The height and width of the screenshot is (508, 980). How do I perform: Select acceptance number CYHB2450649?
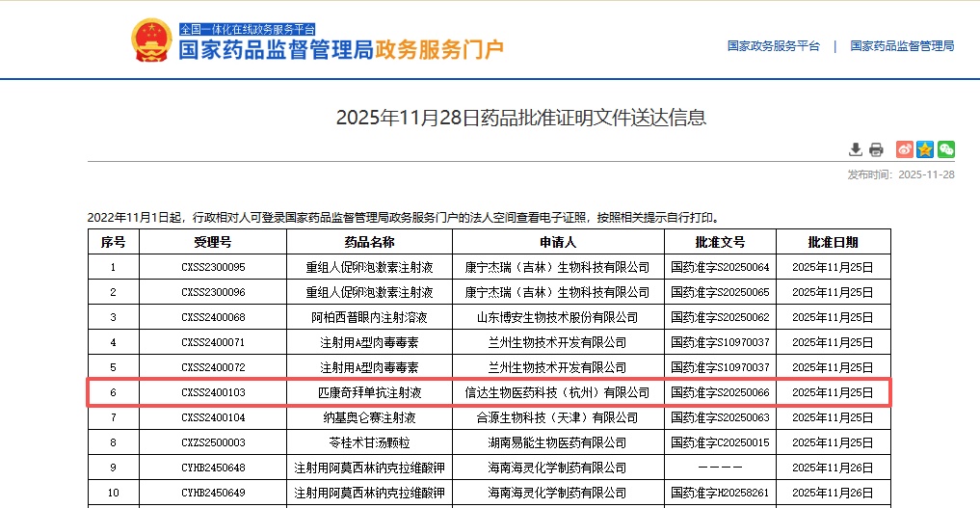(x=213, y=493)
